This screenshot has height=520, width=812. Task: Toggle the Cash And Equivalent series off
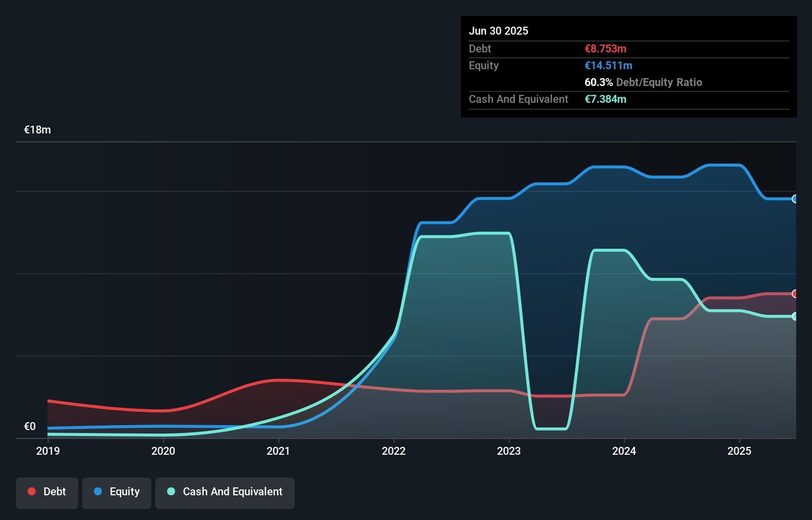click(225, 492)
